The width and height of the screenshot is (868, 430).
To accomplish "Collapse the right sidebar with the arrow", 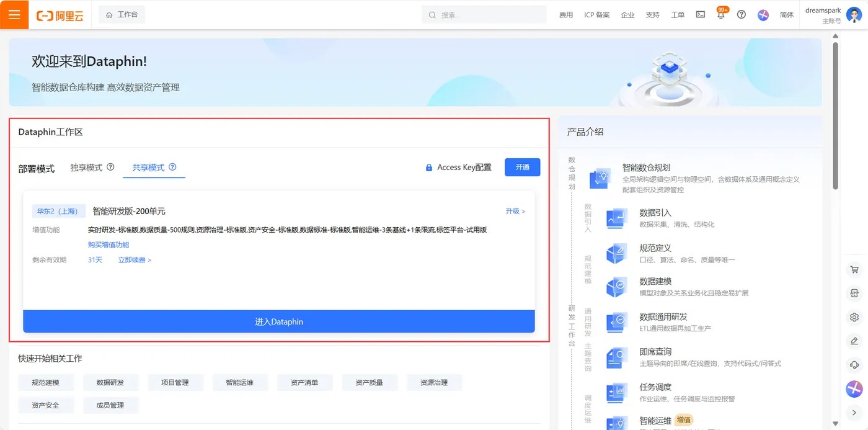I will click(x=854, y=412).
